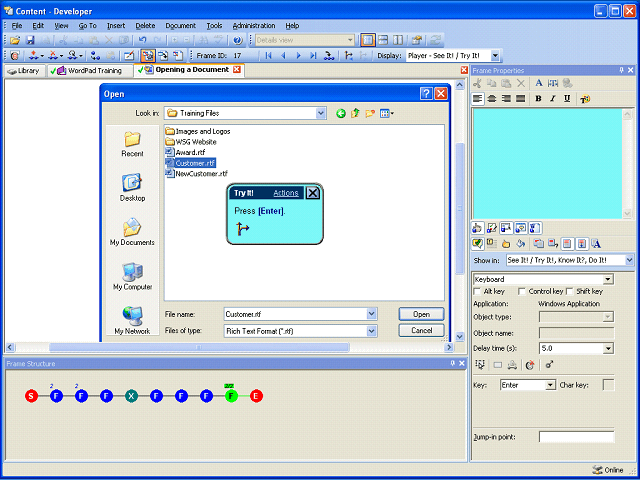Toggle italic in Frame Properties toolbar
Image resolution: width=640 pixels, height=480 pixels.
[553, 99]
